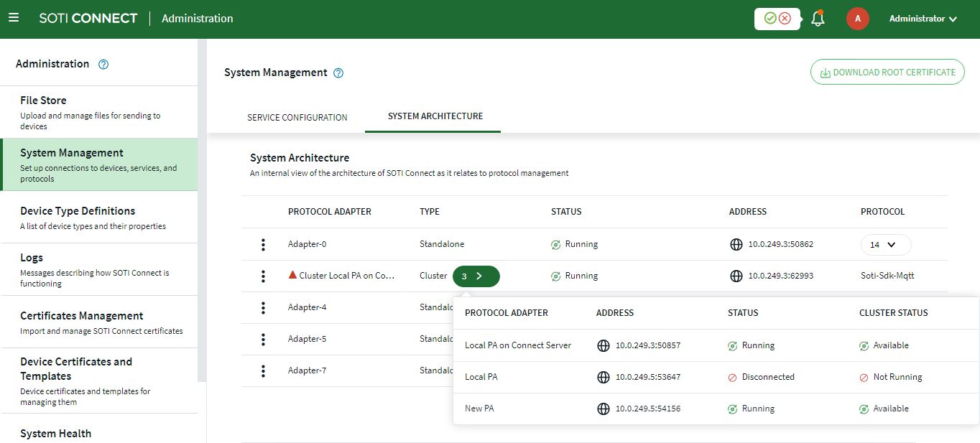Click the red warning triangle on Cluster Local PA

292,275
